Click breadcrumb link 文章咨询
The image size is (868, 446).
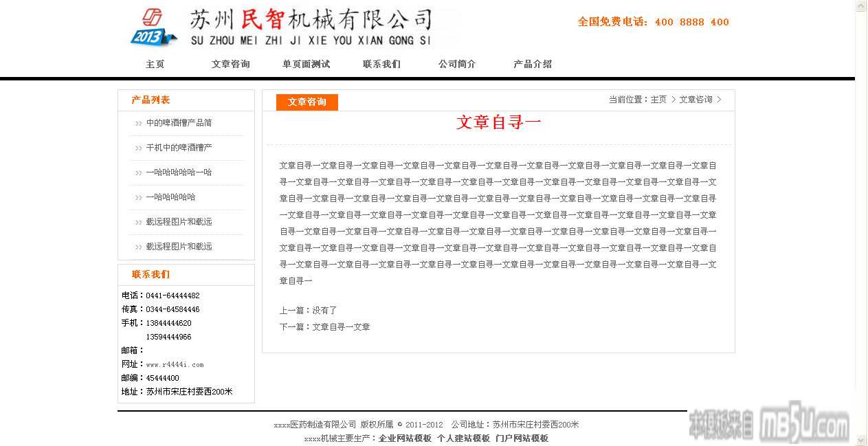tap(695, 100)
